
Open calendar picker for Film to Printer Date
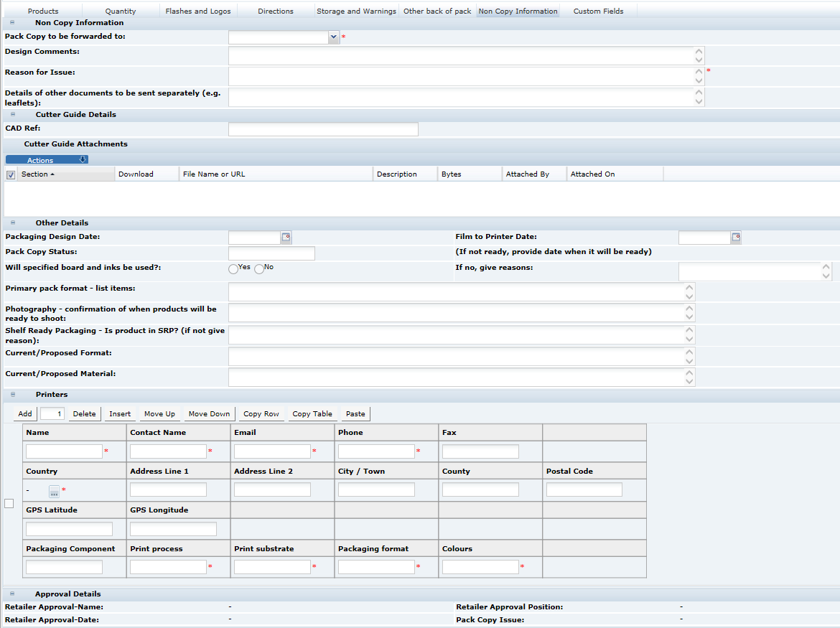tap(735, 237)
